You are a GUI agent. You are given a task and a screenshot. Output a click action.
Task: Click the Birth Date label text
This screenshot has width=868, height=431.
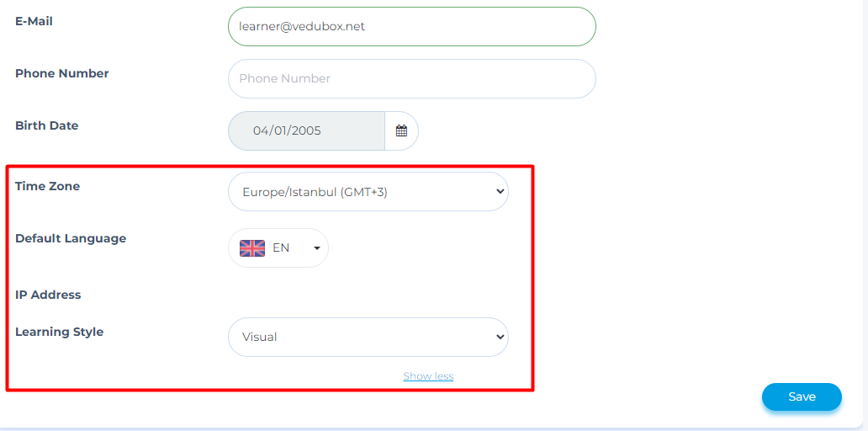click(x=46, y=125)
